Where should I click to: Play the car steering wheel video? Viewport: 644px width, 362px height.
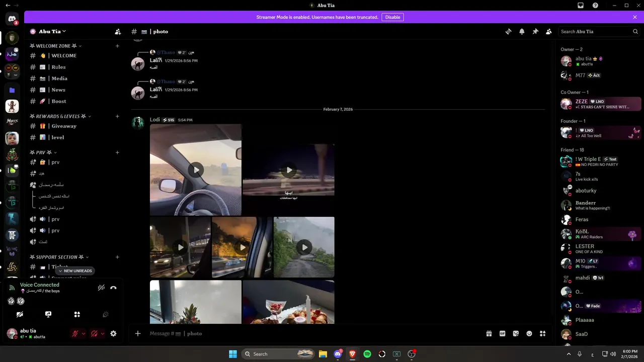(196, 170)
